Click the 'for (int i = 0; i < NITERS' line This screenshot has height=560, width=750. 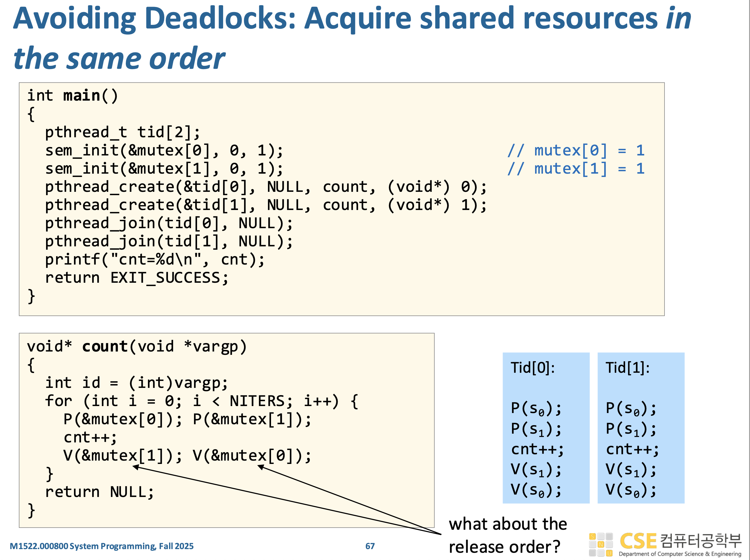[x=202, y=401]
